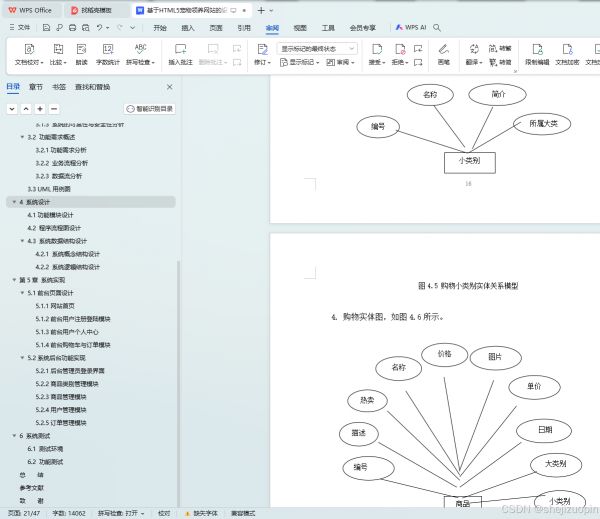
Task: Click 校对 in the status bar
Action: click(164, 513)
